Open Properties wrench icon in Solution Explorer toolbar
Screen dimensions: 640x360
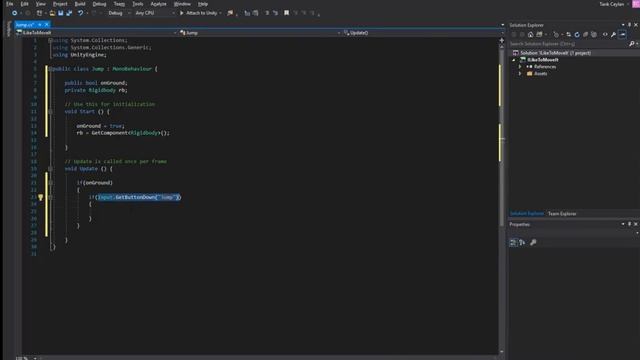click(x=613, y=35)
